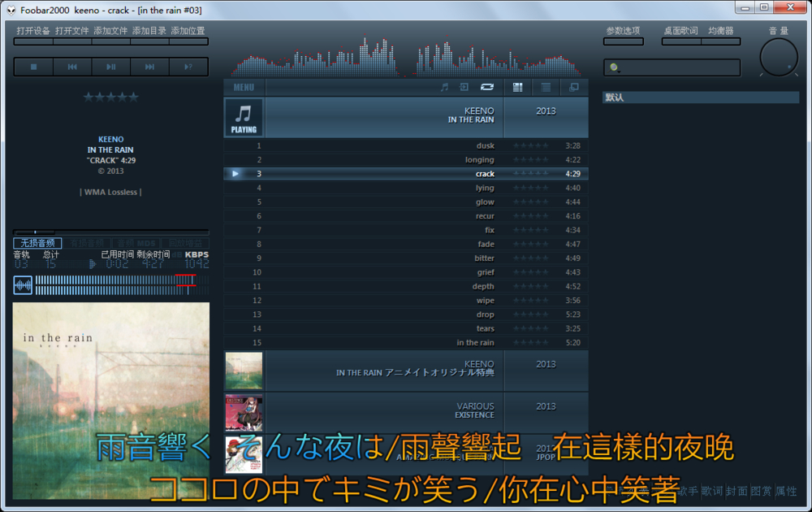Select track 11 depth
812x512 pixels.
click(406, 286)
